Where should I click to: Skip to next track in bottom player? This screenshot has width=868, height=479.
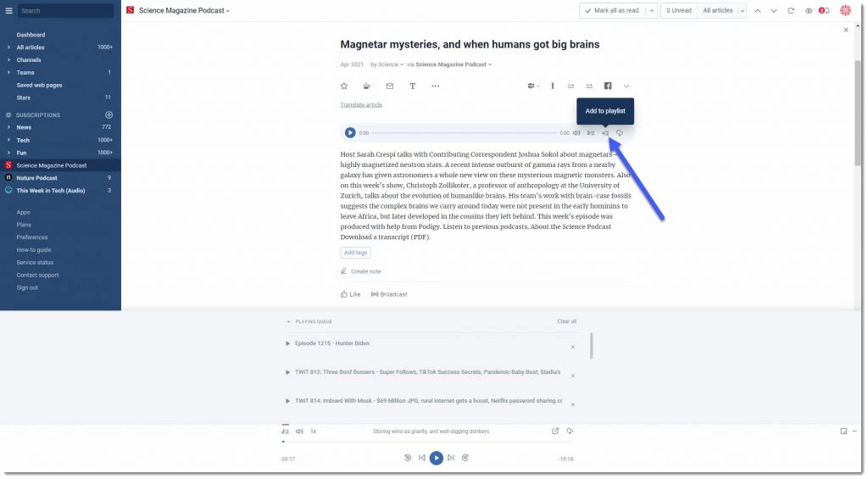point(451,458)
